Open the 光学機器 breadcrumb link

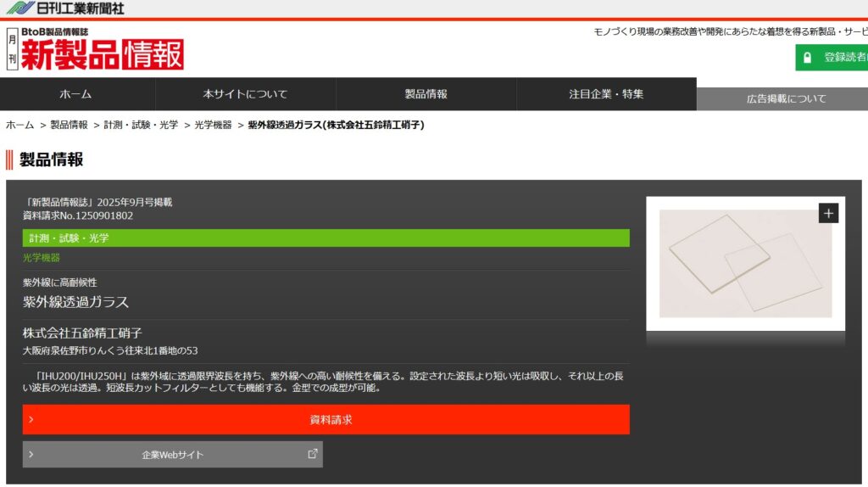coord(213,126)
